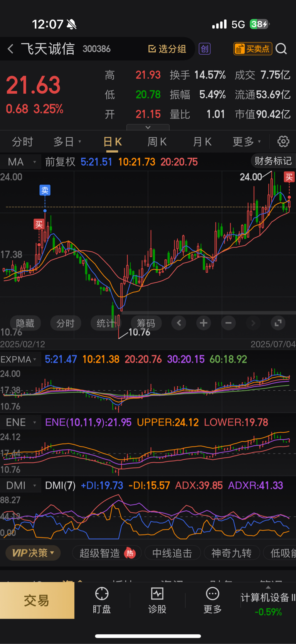Image resolution: width=296 pixels, height=644 pixels.
Task: Tap the blue 卖 sell marker
Action: click(45, 190)
